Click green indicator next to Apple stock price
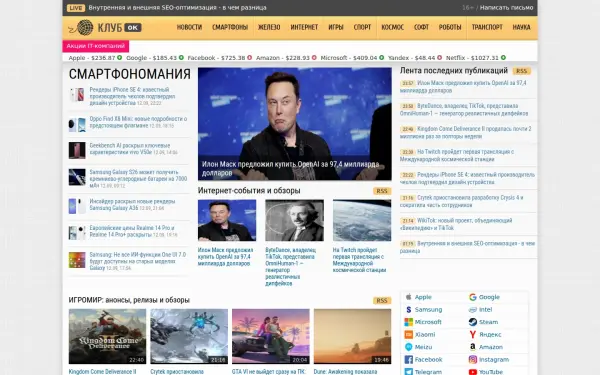The height and width of the screenshot is (375, 600). tap(119, 58)
